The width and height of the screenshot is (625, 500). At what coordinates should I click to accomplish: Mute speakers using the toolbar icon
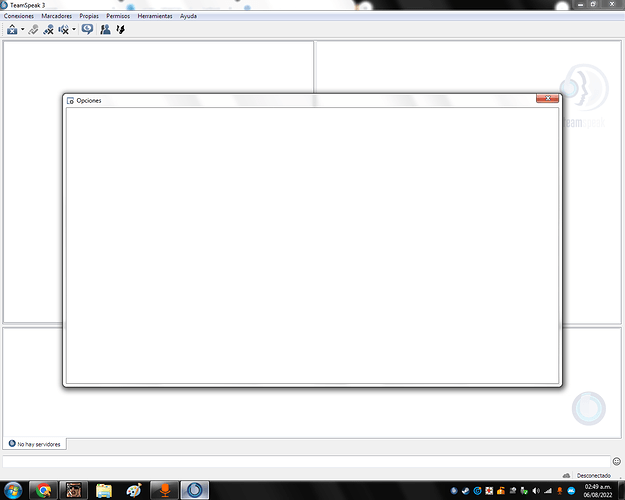(x=63, y=30)
